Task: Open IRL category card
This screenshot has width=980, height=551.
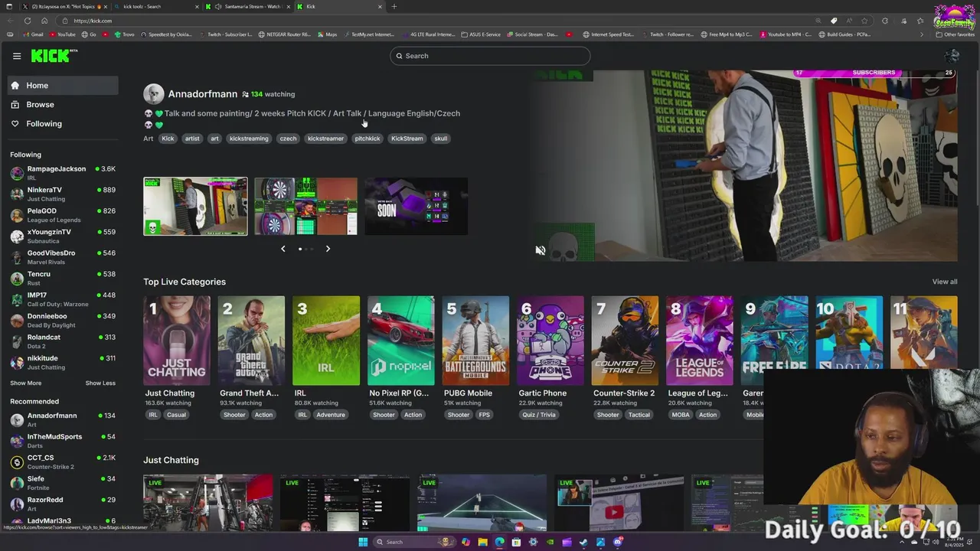Action: pyautogui.click(x=326, y=341)
